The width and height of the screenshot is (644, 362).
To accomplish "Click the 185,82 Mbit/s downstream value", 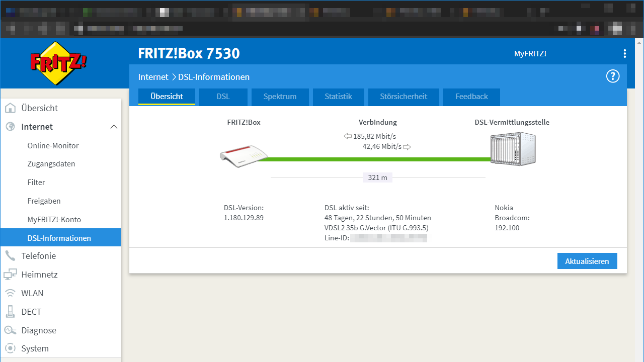I will tap(374, 136).
